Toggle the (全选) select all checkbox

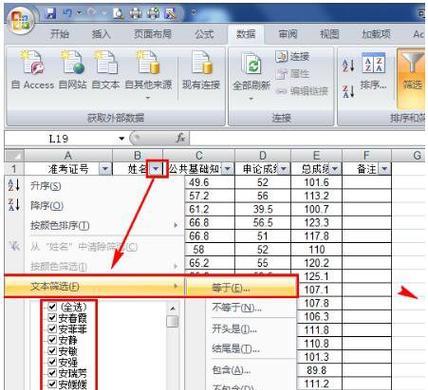click(x=52, y=306)
